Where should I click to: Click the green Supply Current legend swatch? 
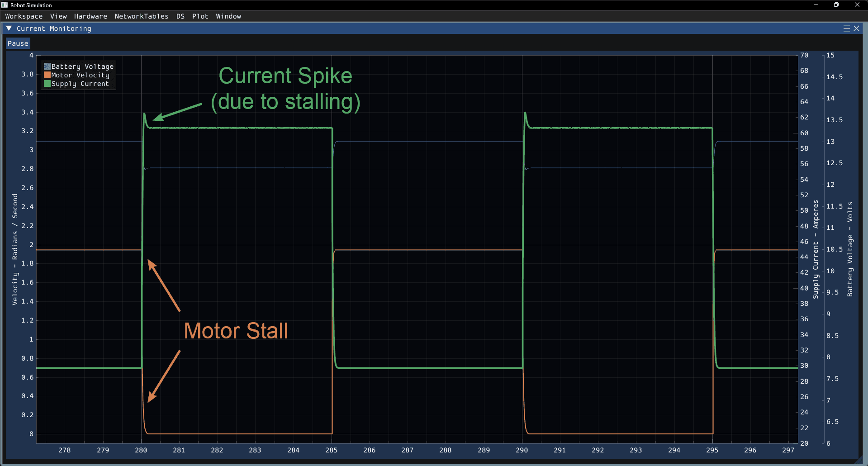point(47,84)
